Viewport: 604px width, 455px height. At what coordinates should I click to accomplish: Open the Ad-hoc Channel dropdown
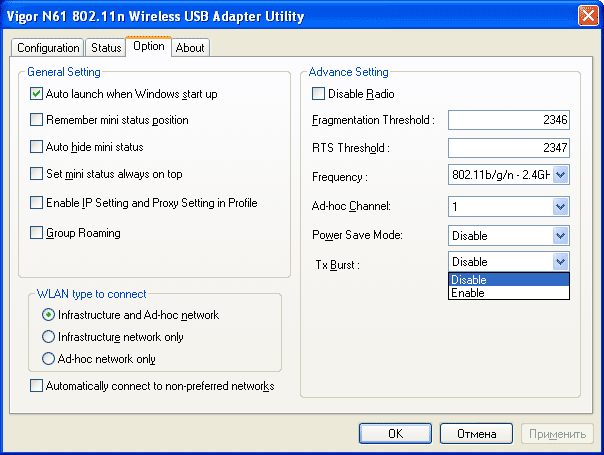[560, 207]
